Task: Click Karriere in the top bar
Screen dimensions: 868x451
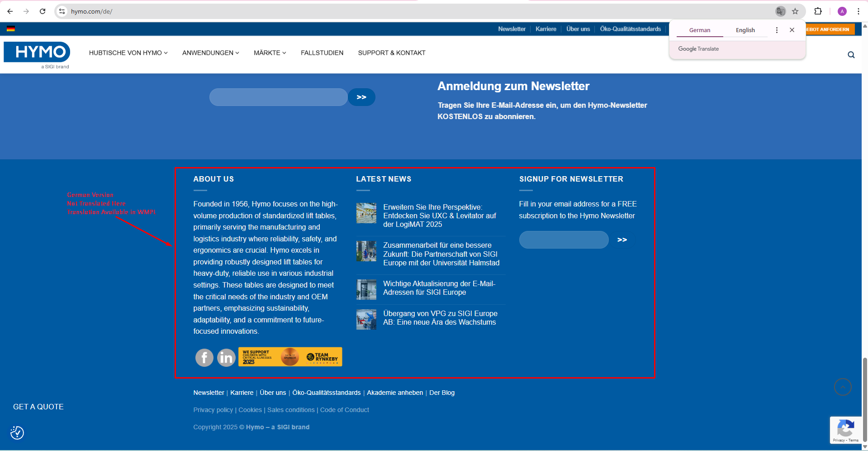Action: (546, 29)
